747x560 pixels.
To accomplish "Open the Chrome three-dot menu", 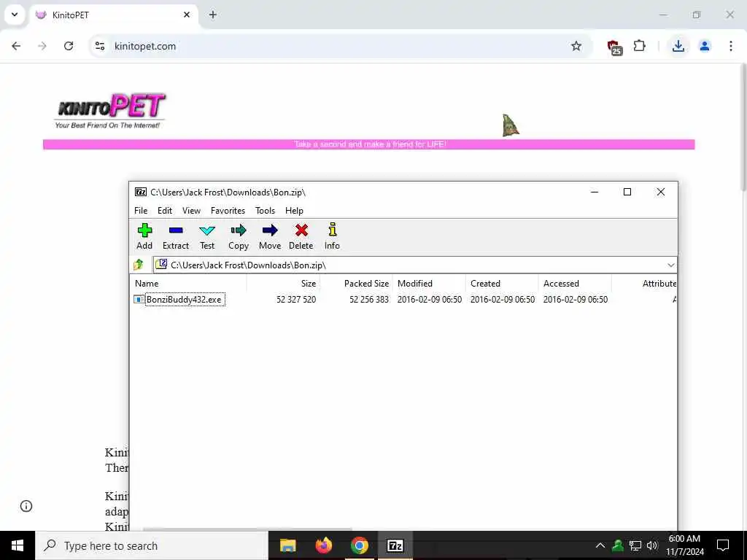I will (730, 46).
